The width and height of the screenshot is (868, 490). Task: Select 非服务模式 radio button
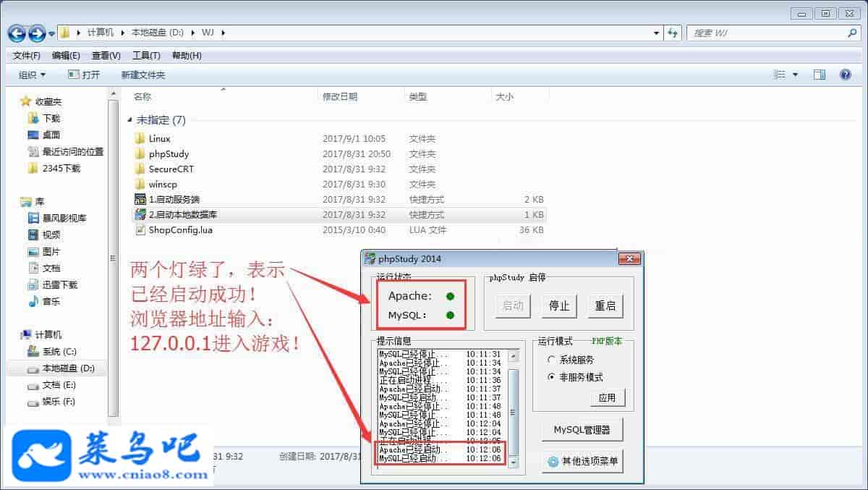[551, 377]
